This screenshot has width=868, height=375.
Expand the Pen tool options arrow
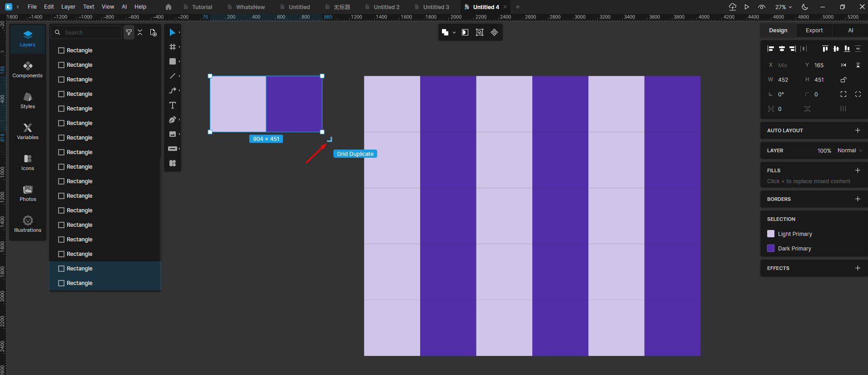tap(179, 120)
